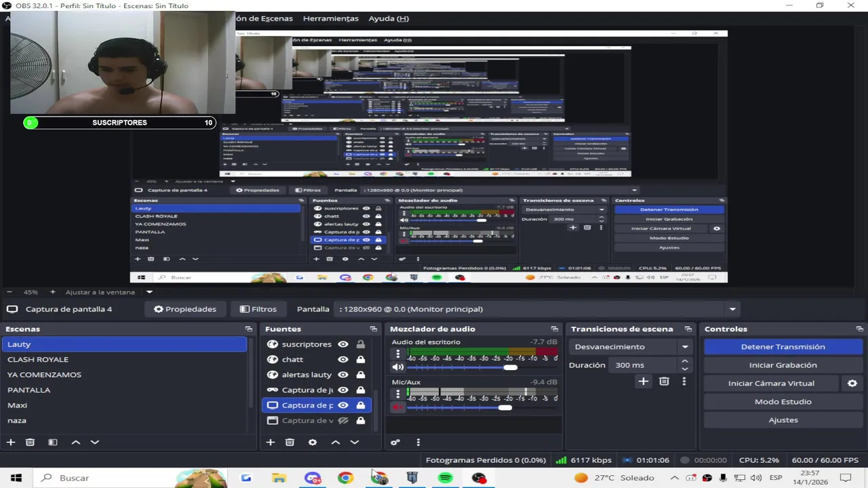This screenshot has height=488, width=868.
Task: Increase transition duration with the up arrow
Action: click(684, 361)
